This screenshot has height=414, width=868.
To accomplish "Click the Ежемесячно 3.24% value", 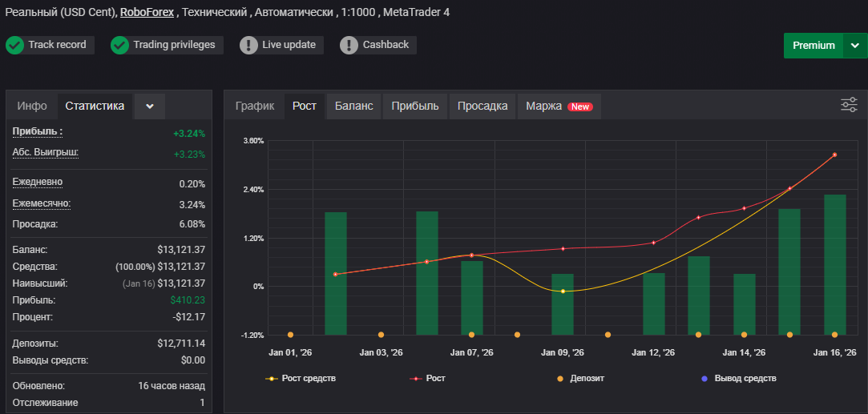I will [192, 204].
